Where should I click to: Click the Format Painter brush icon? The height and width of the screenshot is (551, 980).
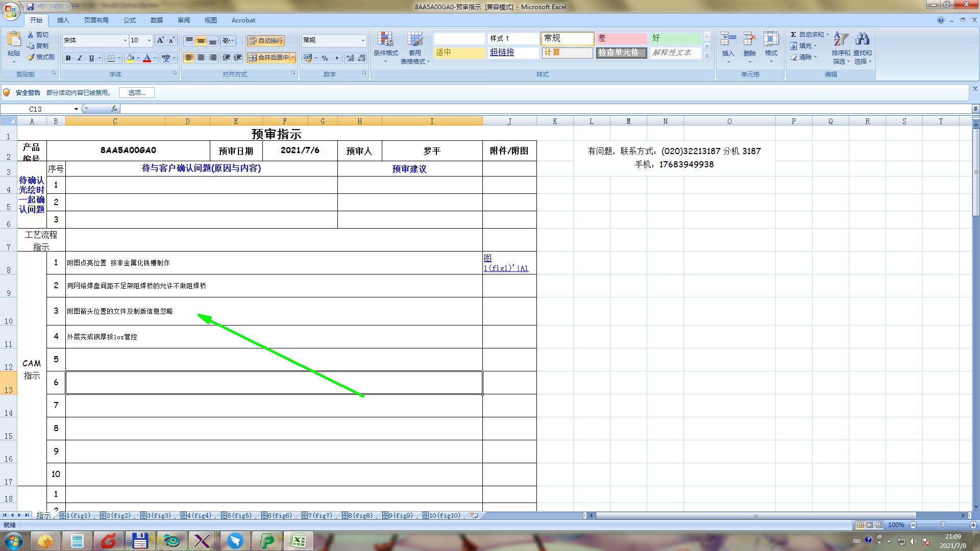tap(32, 57)
